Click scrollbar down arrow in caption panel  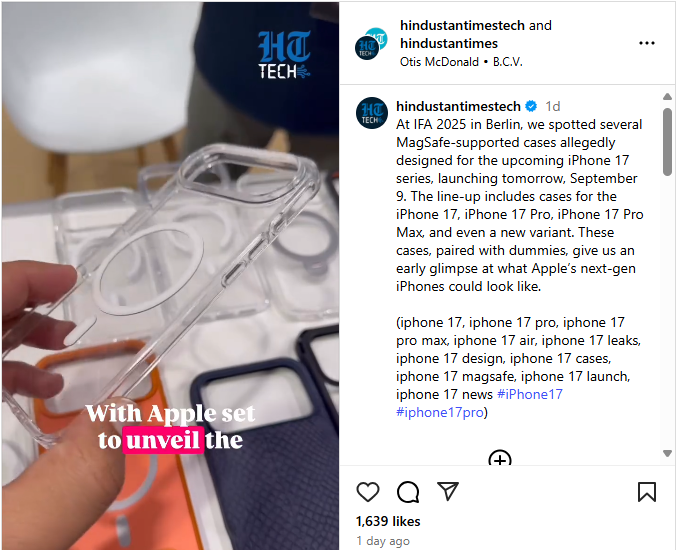(667, 454)
